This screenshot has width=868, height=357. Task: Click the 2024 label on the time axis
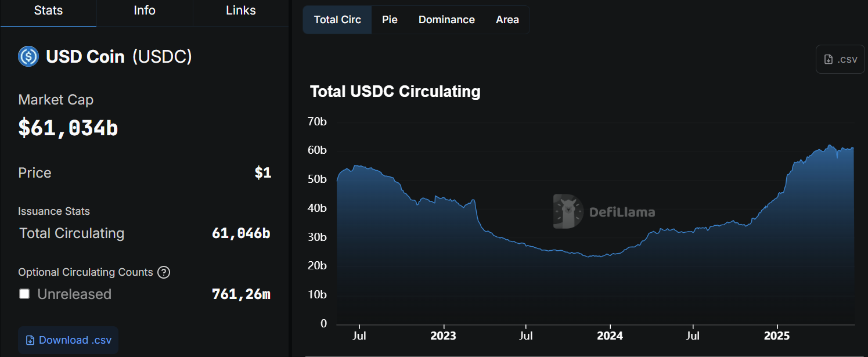pyautogui.click(x=610, y=336)
